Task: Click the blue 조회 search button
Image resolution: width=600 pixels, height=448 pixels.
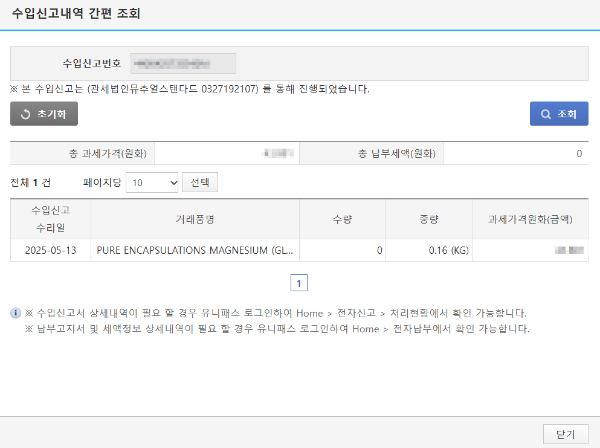Action: point(559,114)
